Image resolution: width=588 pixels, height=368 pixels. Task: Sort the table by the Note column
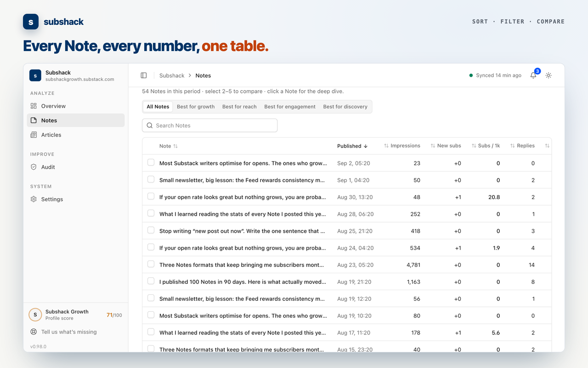point(168,146)
